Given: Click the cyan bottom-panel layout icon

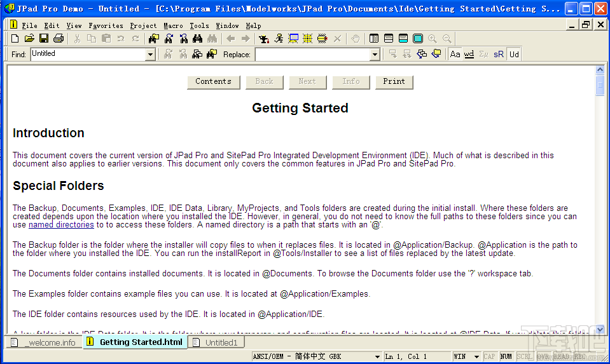Looking at the screenshot, I should (403, 39).
